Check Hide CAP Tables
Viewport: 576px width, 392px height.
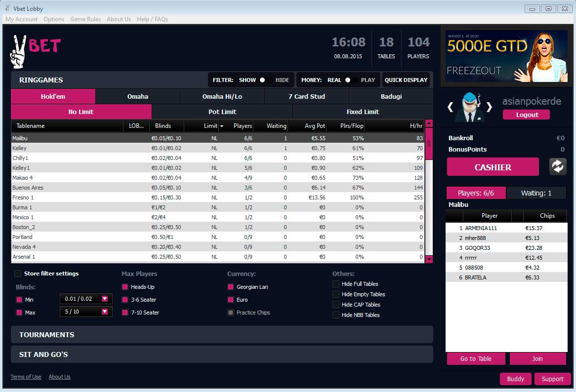(336, 304)
